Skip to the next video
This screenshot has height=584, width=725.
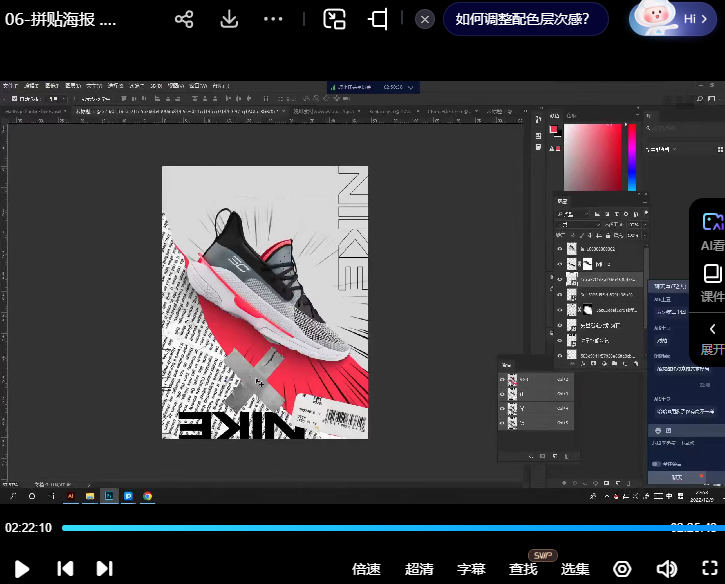(104, 568)
